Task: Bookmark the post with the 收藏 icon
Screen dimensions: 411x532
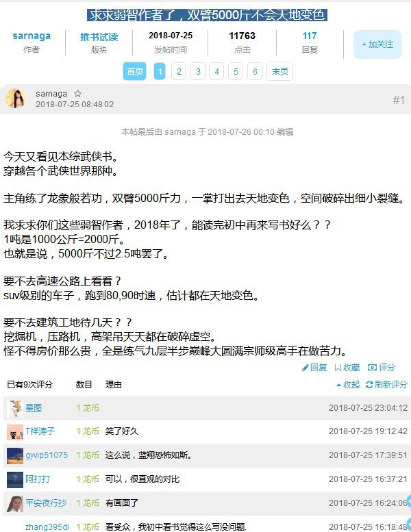Action: [338, 368]
